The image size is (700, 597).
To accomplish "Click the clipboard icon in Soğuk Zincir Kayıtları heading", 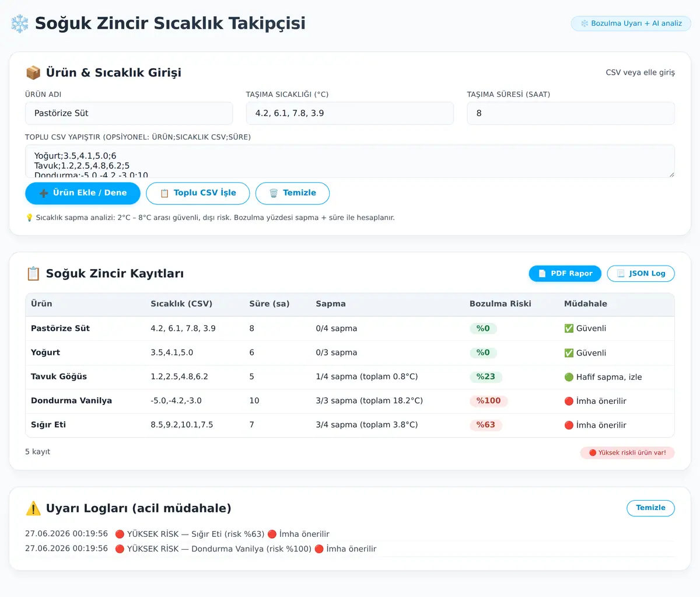I will coord(33,274).
